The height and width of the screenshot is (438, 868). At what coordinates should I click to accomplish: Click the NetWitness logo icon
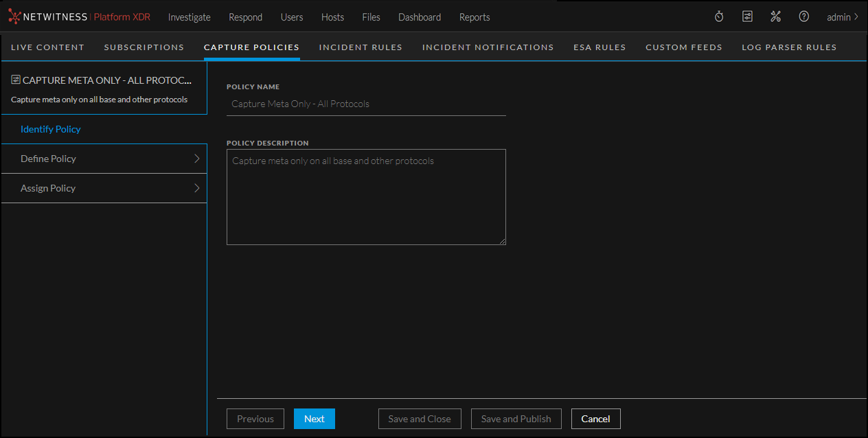(14, 16)
